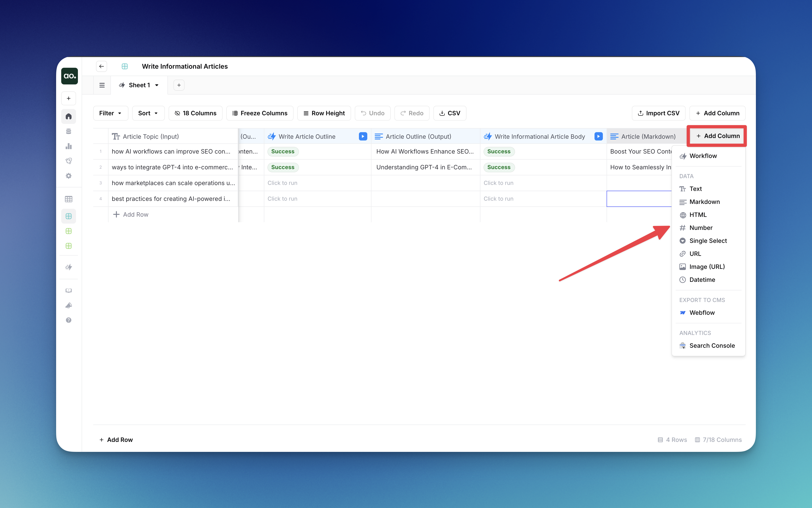Screen dimensions: 812x508
Task: Expand the Filter dropdown
Action: coord(110,113)
